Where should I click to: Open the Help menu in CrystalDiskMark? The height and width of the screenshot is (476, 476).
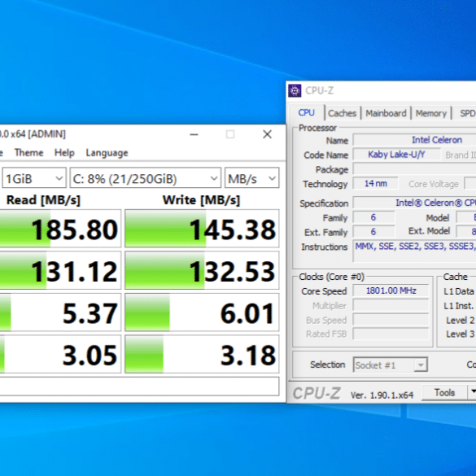tap(64, 152)
